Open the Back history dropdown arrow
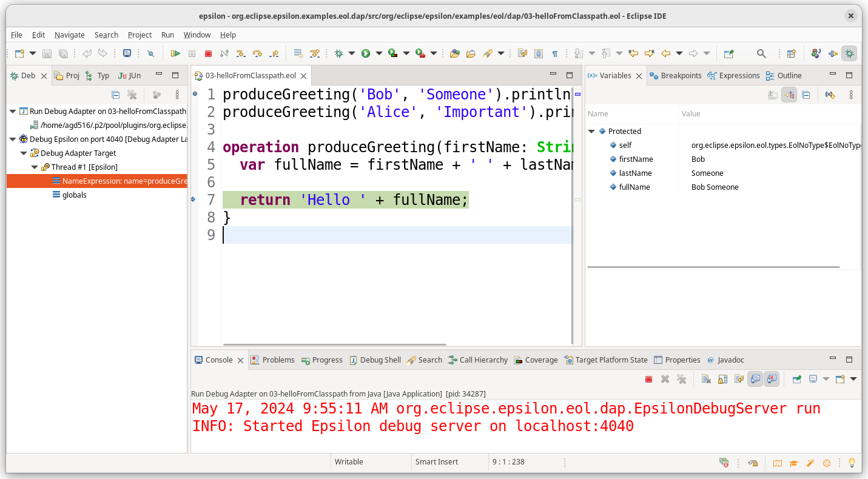 (x=679, y=53)
